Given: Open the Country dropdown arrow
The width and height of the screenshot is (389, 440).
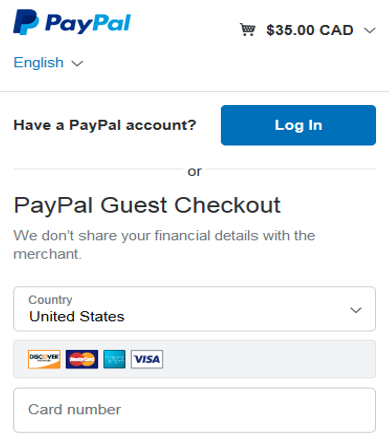Looking at the screenshot, I should pyautogui.click(x=356, y=310).
